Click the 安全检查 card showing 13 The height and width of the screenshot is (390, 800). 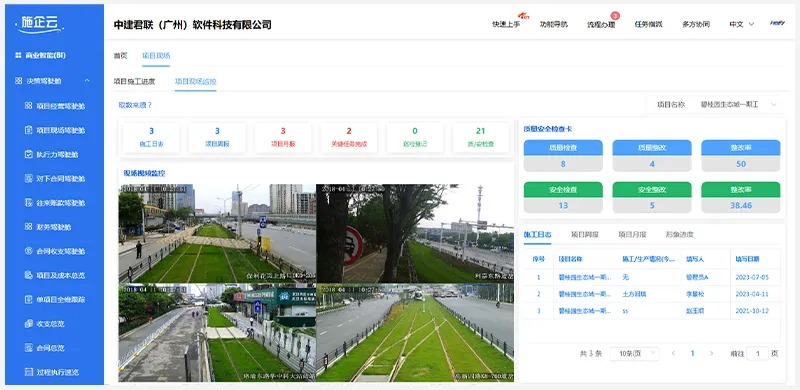(x=563, y=197)
